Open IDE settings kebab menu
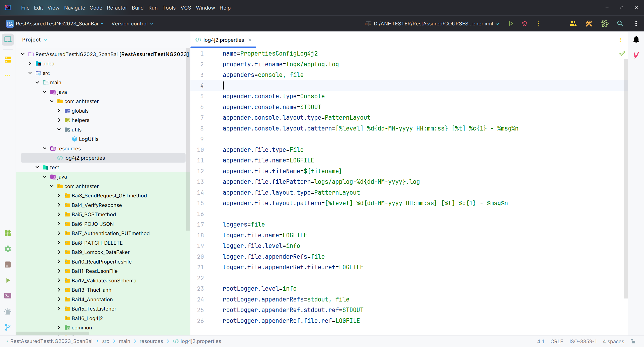644x347 pixels. coord(636,24)
